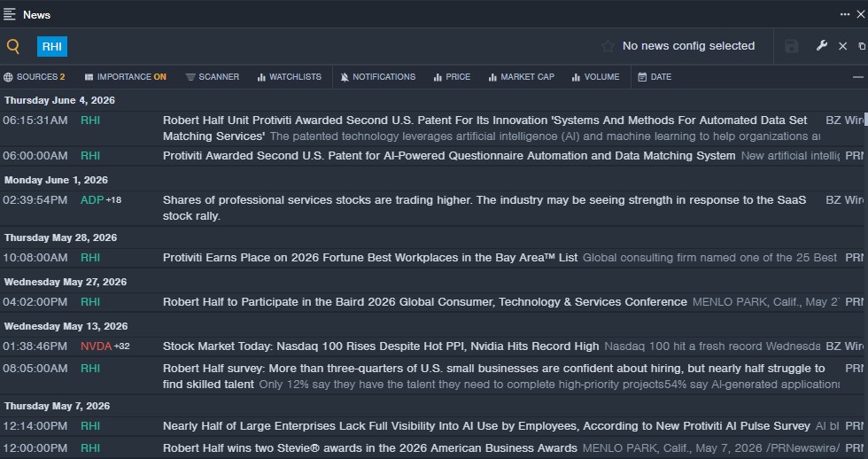Screen dimensions: 868x459
Task: Open the 'No news config selected' selector
Action: pos(688,46)
